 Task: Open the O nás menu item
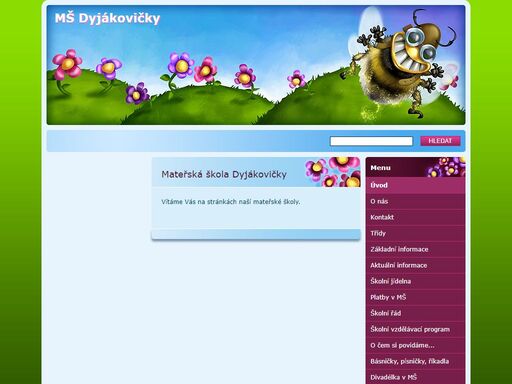pos(415,201)
